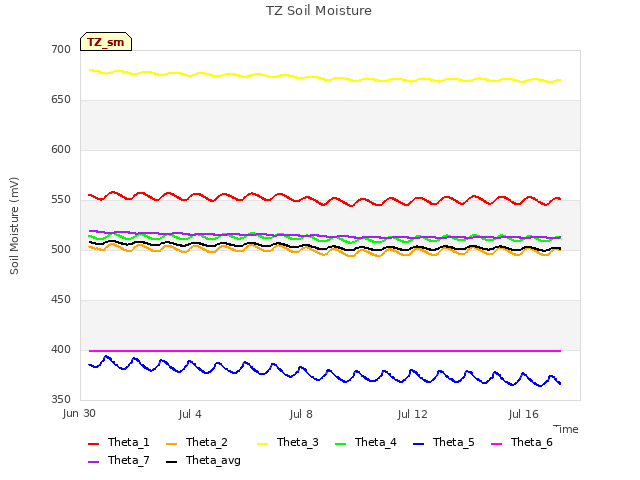This screenshot has width=640, height=480.
Task: Click the flat magenta Theta_6 line
Action: [x=325, y=351]
